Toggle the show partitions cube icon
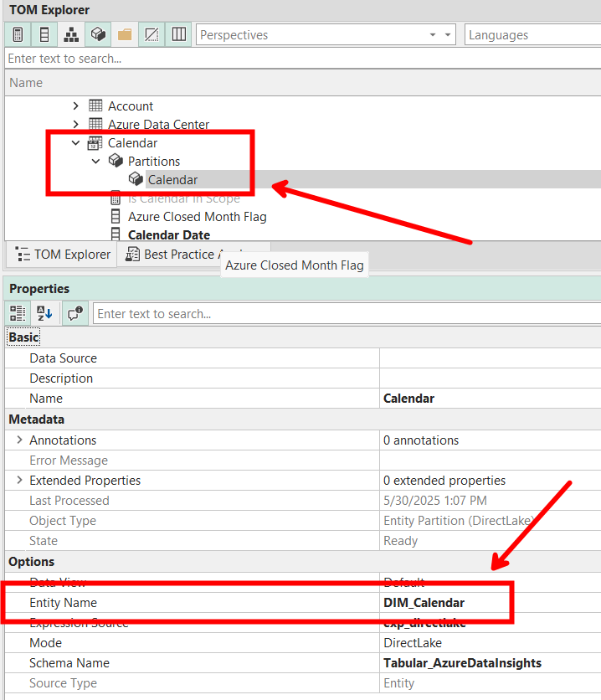 [98, 35]
